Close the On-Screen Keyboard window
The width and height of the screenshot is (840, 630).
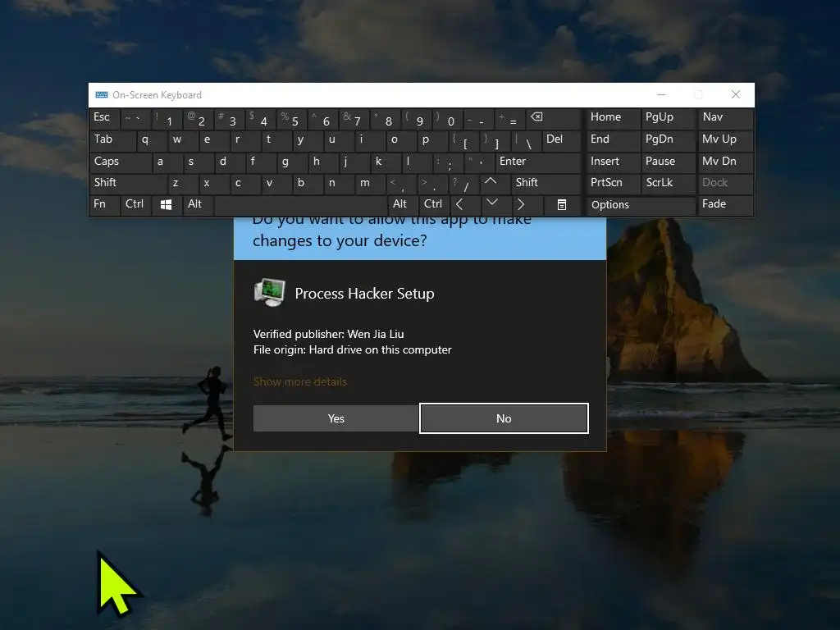[736, 95]
